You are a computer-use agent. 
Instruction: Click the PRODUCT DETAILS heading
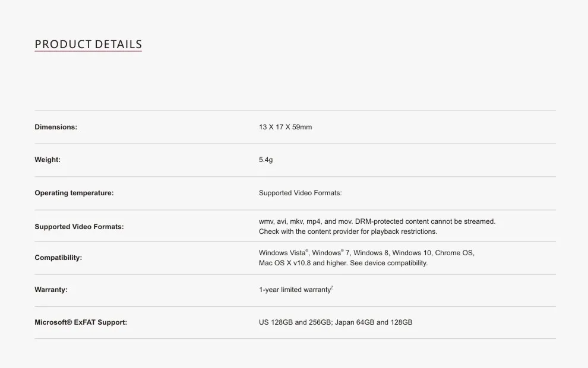[88, 45]
